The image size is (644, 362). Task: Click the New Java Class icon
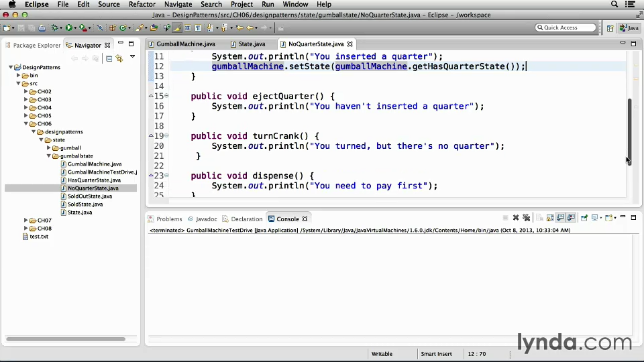pos(123,28)
